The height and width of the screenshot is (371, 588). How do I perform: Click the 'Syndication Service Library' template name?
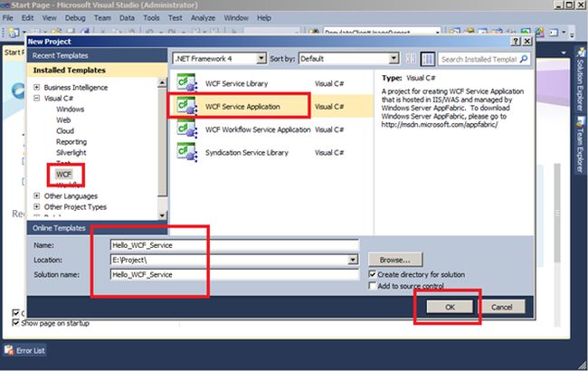tap(247, 152)
